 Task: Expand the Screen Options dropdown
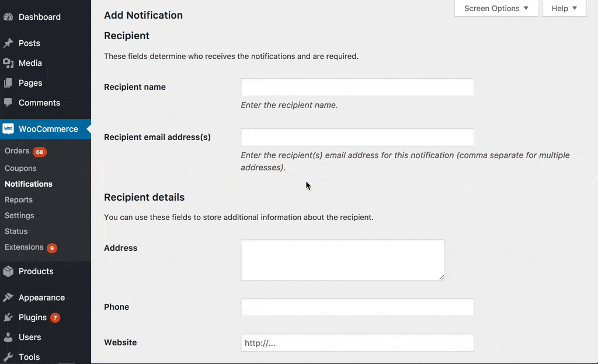tap(496, 8)
